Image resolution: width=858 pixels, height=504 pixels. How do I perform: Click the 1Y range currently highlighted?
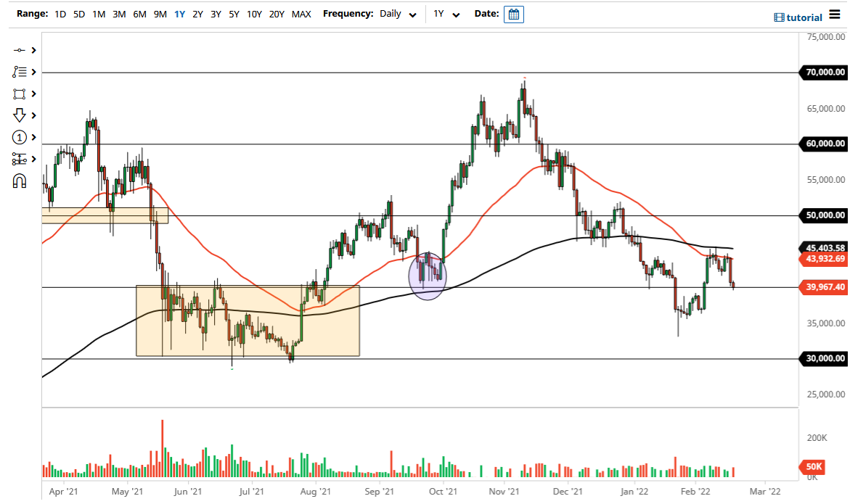click(x=179, y=14)
